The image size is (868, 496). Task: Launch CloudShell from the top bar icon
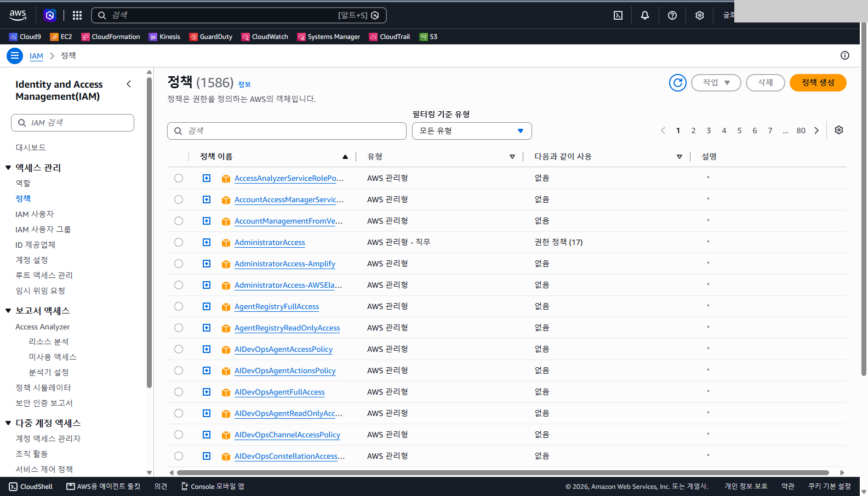point(618,15)
